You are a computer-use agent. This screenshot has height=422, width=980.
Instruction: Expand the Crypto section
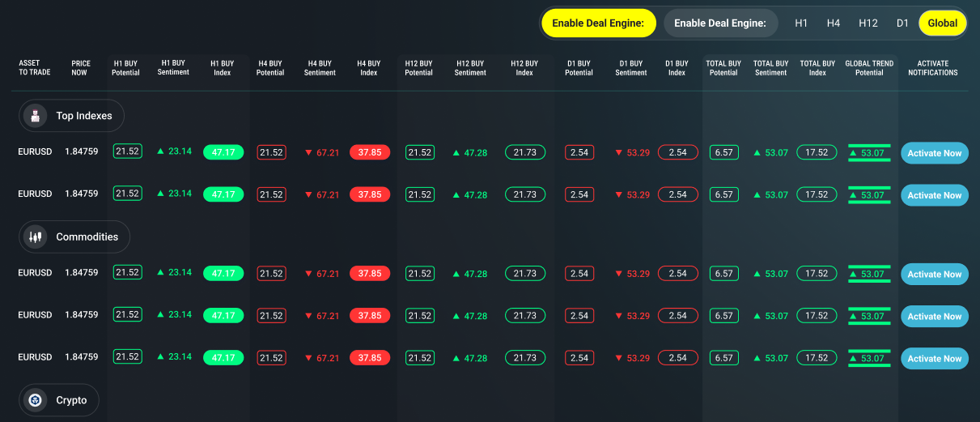click(59, 400)
